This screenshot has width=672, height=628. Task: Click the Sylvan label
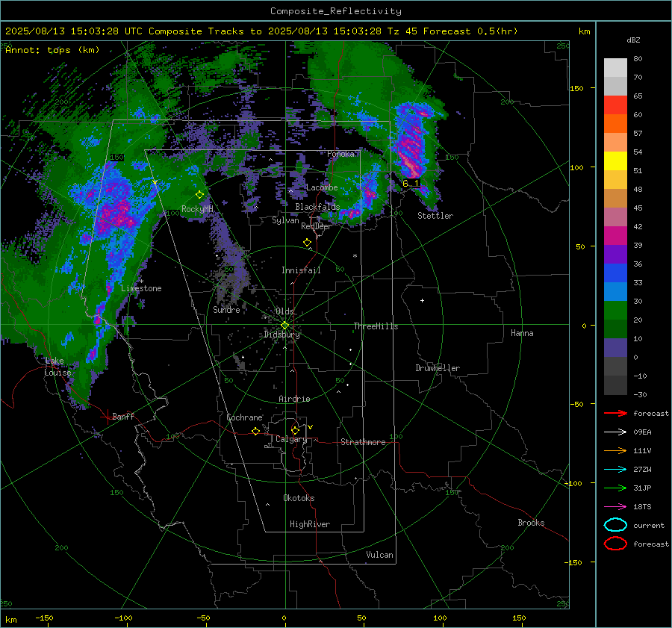[x=285, y=220]
